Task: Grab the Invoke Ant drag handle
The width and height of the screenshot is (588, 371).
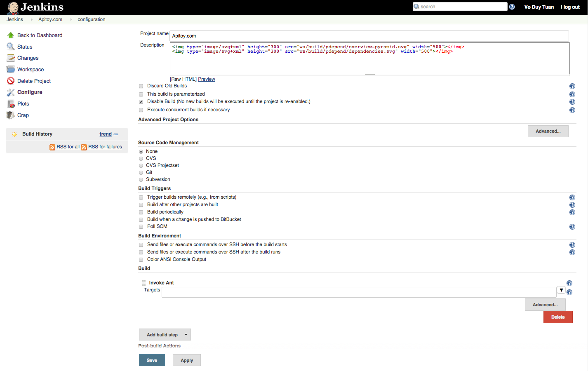Action: (144, 283)
